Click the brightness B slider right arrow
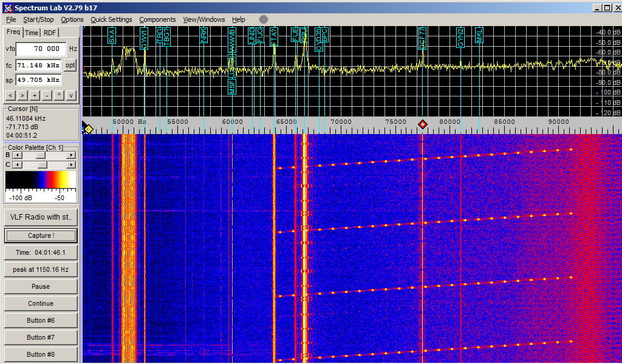The image size is (622, 364). [x=71, y=155]
